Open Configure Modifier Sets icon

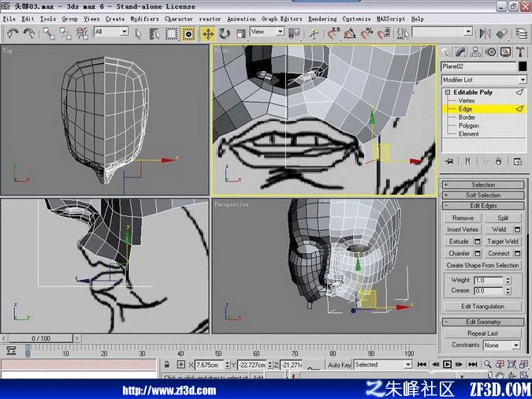[x=517, y=162]
